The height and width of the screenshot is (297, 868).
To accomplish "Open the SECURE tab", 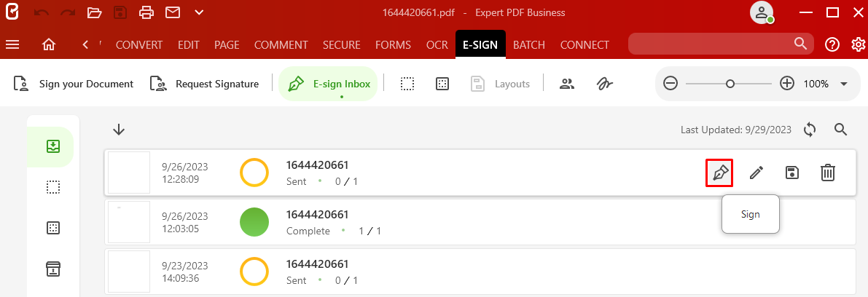I will coord(342,45).
